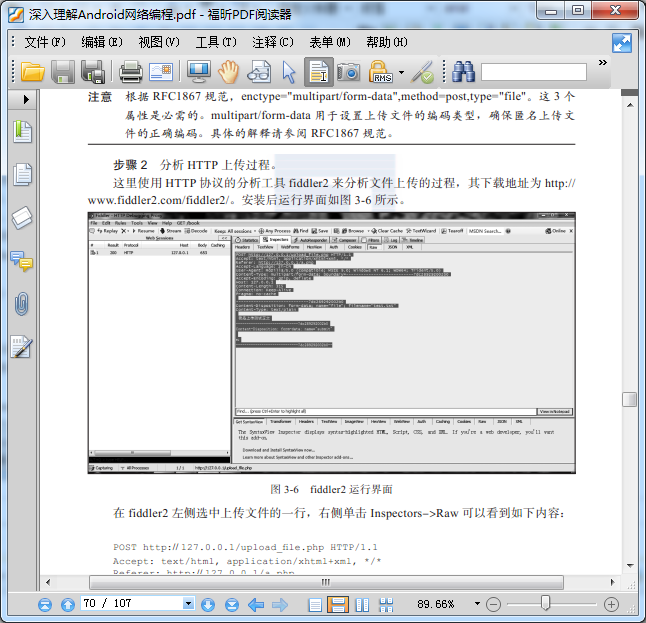Click the page number field 70 / 107
The image size is (646, 623).
pyautogui.click(x=132, y=604)
